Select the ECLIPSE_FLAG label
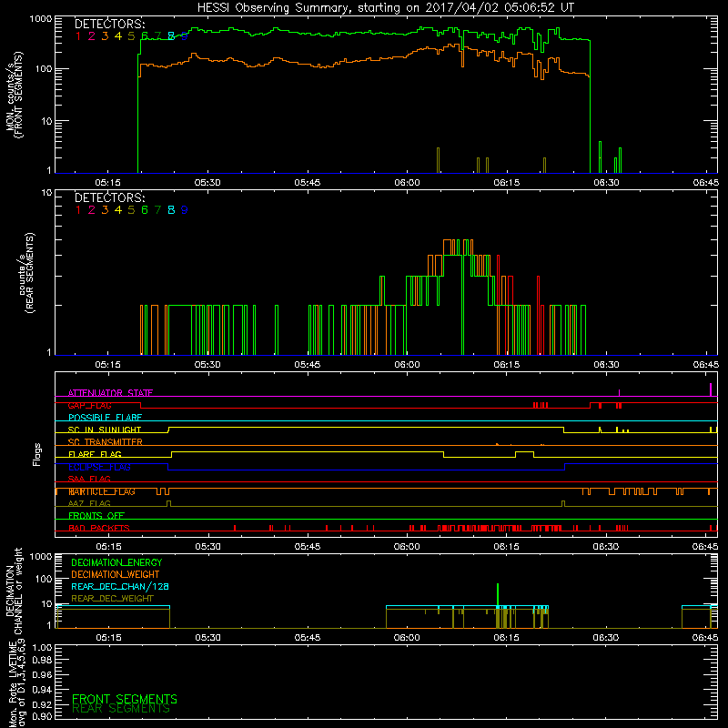 [99, 467]
